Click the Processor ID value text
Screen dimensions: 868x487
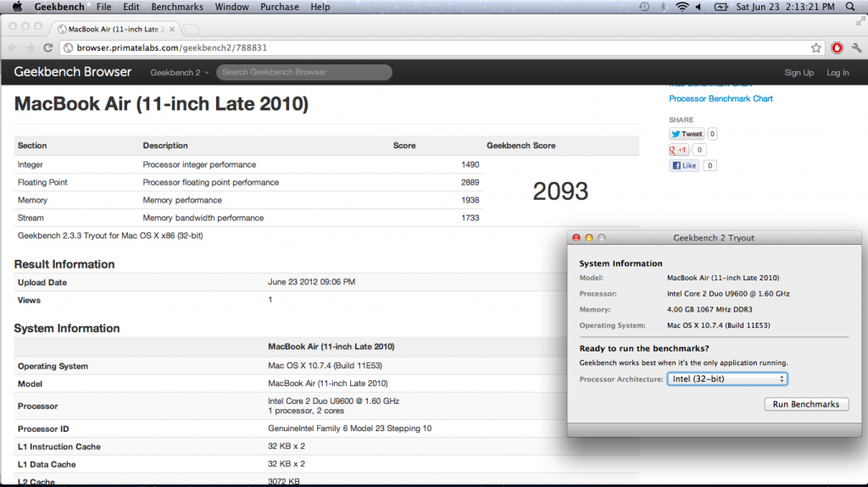tap(350, 429)
